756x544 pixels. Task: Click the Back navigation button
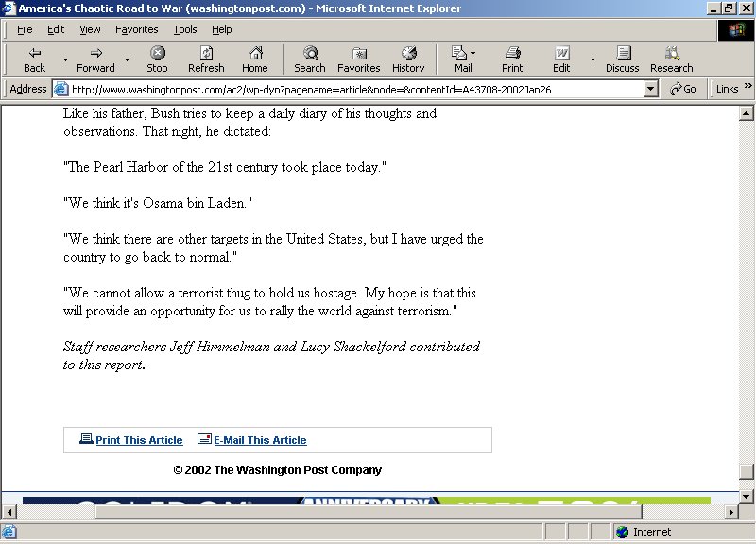coord(34,59)
